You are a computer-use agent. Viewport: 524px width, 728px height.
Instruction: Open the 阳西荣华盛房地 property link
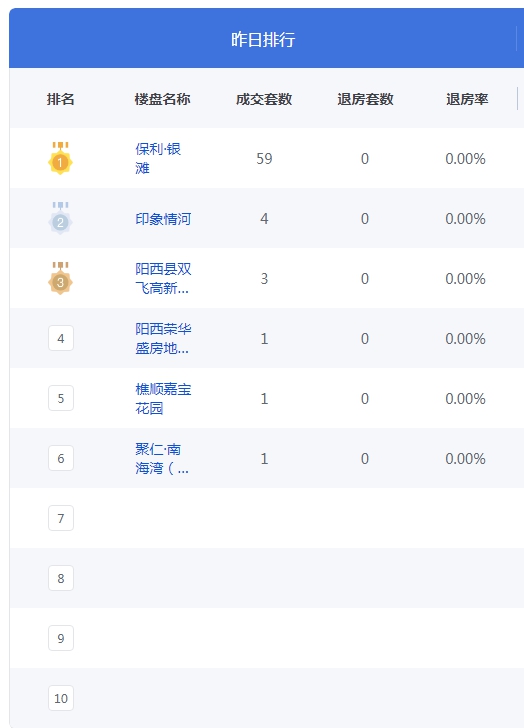[x=163, y=338]
